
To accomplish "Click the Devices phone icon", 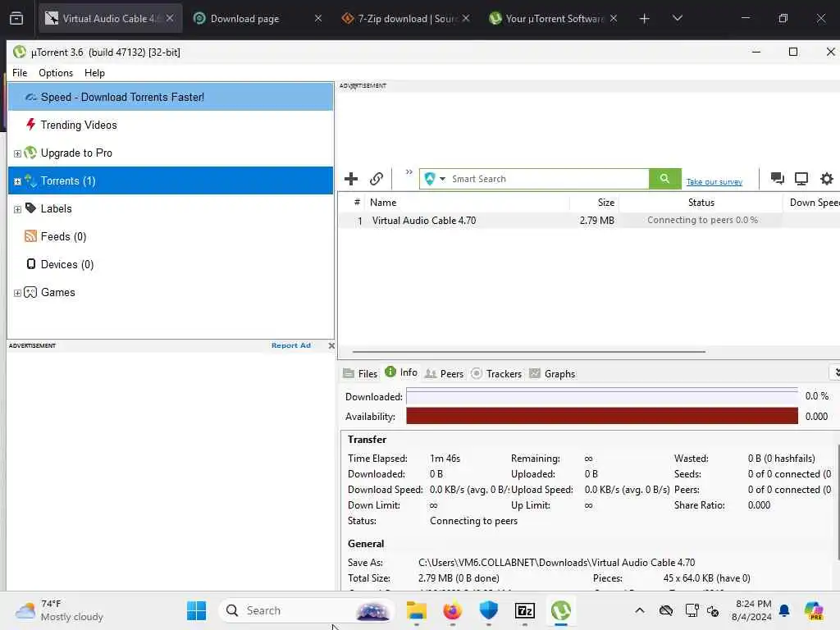I will click(x=31, y=264).
